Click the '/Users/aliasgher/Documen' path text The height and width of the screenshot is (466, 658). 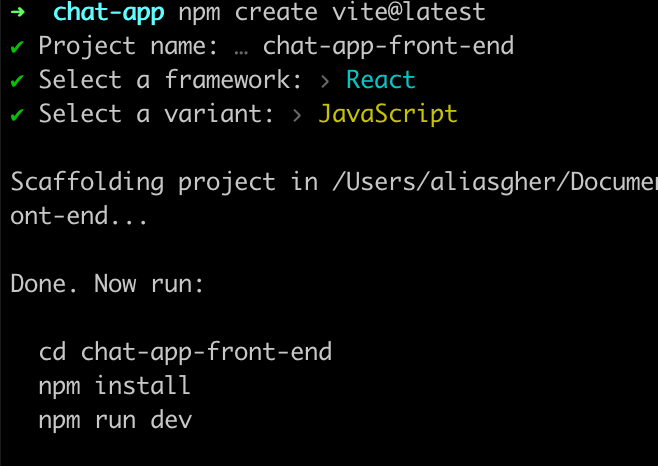[x=495, y=182]
